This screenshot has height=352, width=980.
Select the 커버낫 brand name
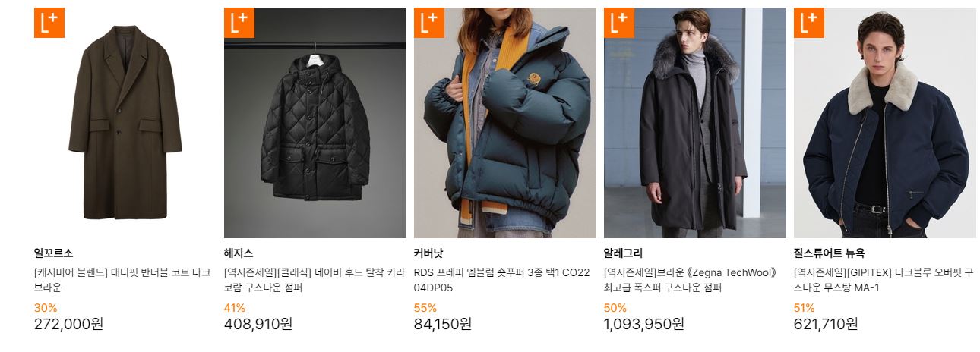[428, 253]
